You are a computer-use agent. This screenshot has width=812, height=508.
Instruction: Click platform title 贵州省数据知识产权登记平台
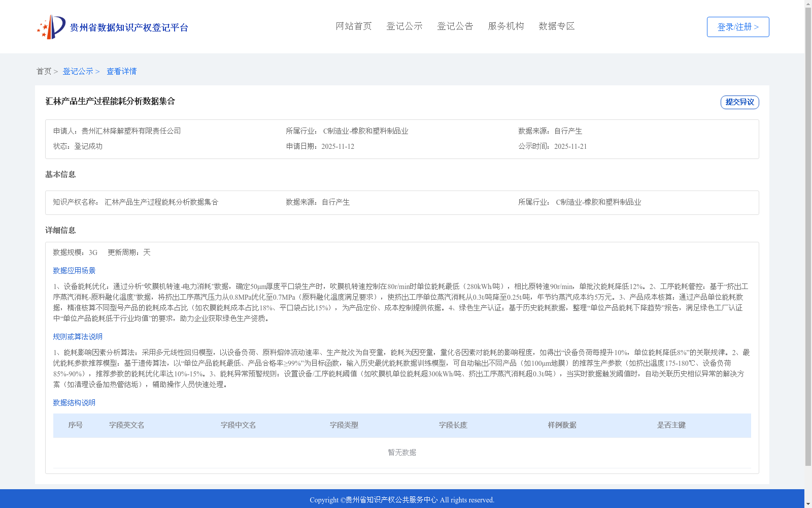coord(129,27)
